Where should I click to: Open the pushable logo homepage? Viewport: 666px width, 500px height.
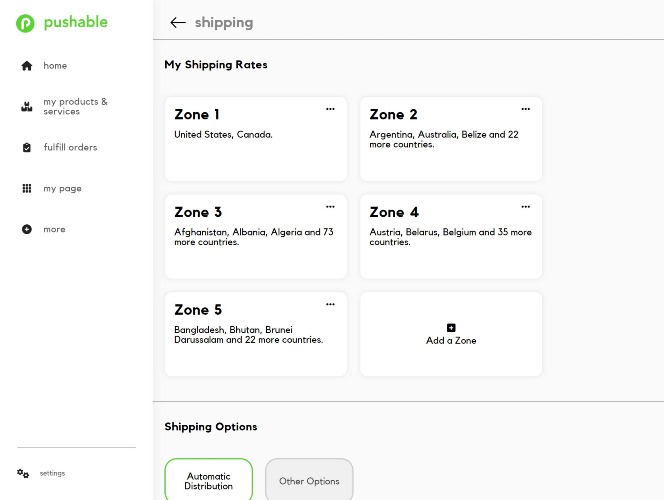point(62,23)
